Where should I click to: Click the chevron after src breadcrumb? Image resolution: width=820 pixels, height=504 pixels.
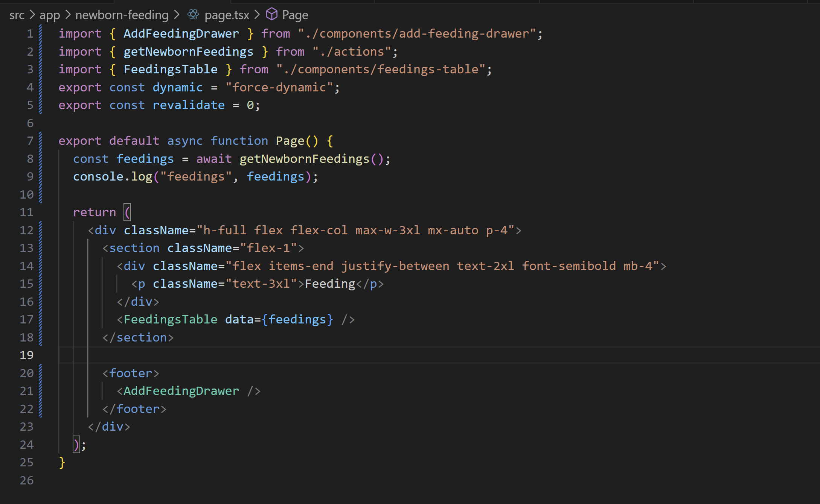coord(32,15)
